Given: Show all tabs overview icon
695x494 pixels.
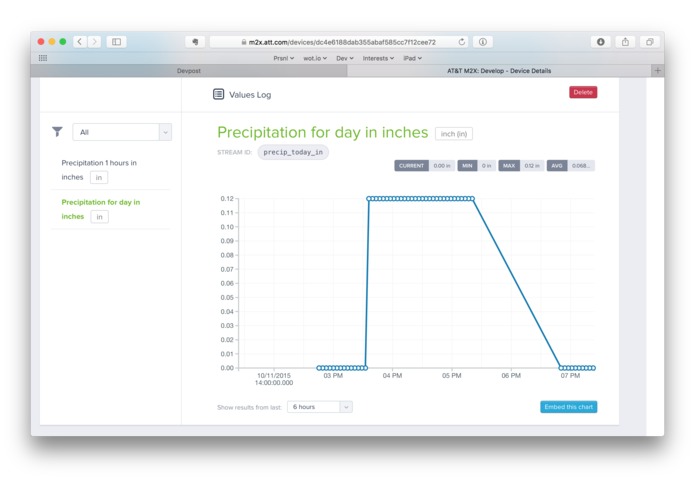Looking at the screenshot, I should [649, 42].
